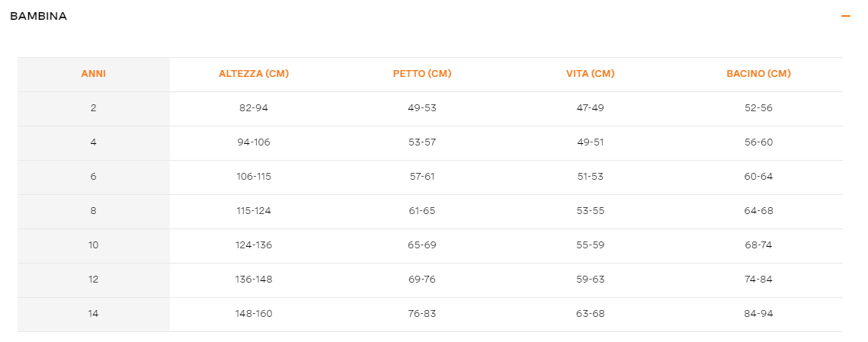The height and width of the screenshot is (342, 868).
Task: Select the 55-59 waist measurement cell
Action: [591, 245]
